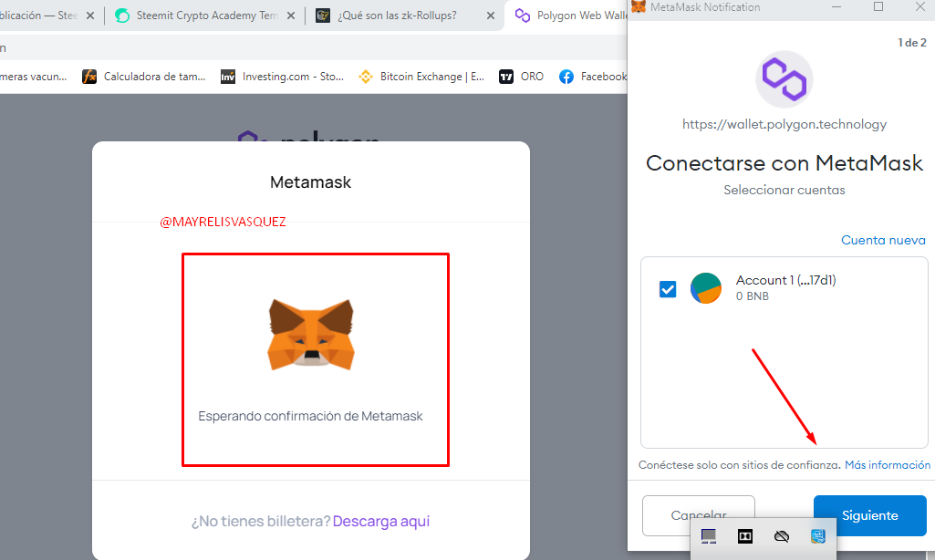Open the meras vacun... bookmark
The height and width of the screenshot is (560, 935).
pos(34,77)
